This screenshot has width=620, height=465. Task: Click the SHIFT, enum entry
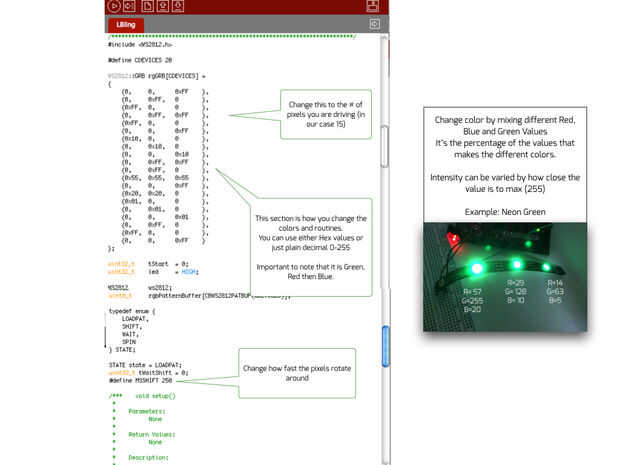(x=132, y=327)
